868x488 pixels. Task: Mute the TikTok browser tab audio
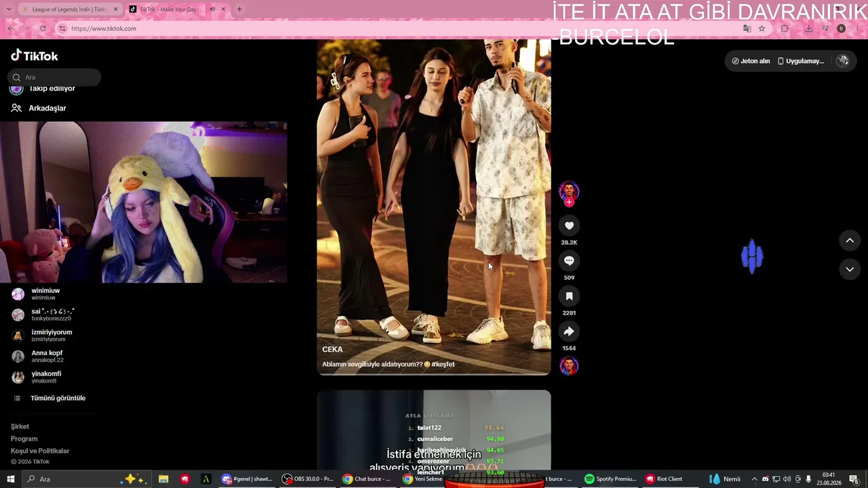pyautogui.click(x=212, y=9)
